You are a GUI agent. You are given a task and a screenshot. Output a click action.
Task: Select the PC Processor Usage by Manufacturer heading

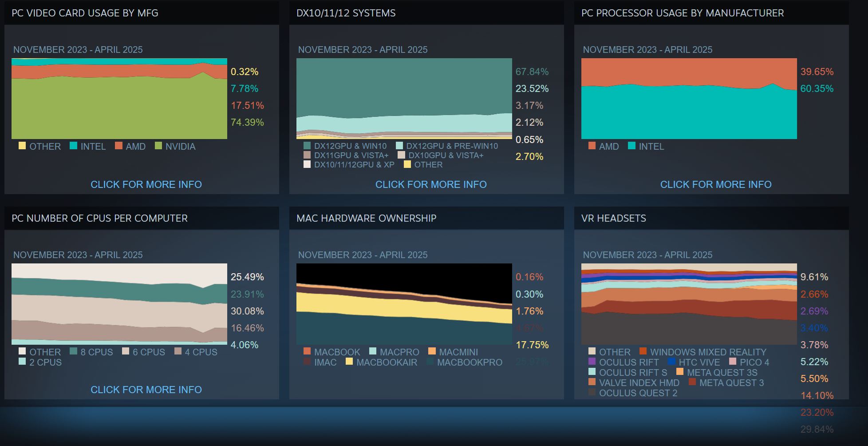pos(683,13)
